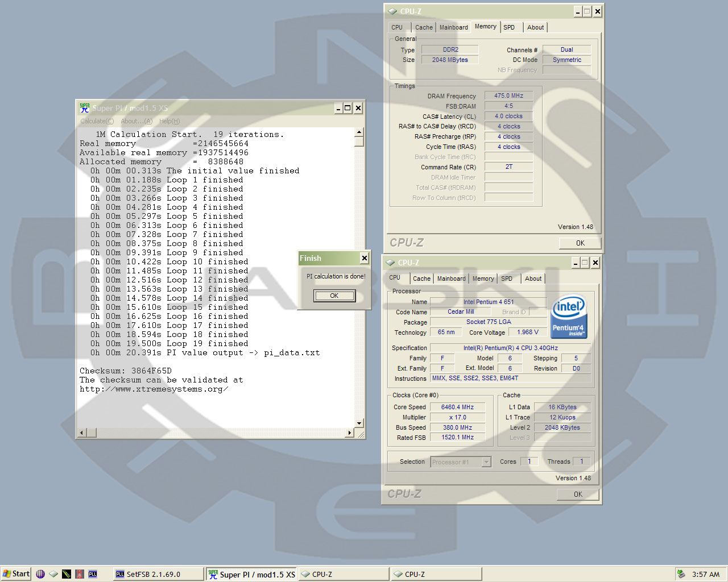Open CPU tab in upper CPU-Z window
The image size is (728, 582).
(397, 27)
